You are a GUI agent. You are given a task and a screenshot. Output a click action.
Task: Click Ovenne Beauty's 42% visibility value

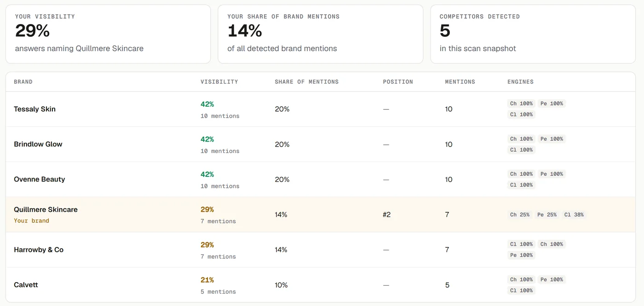click(207, 175)
